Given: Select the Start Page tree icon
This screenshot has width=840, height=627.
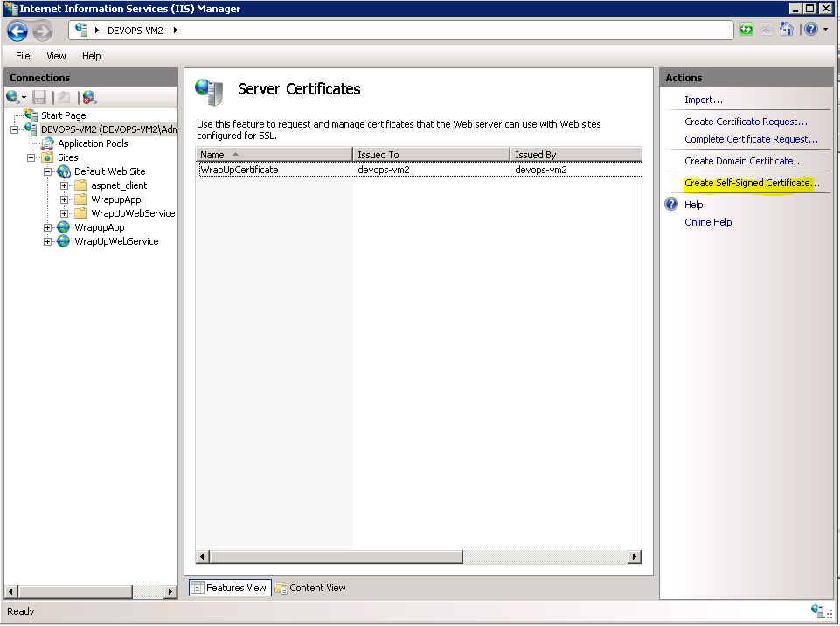Looking at the screenshot, I should point(31,115).
